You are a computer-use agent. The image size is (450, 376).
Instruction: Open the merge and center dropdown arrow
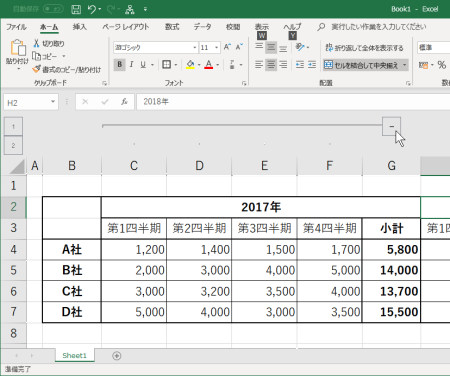click(x=405, y=65)
